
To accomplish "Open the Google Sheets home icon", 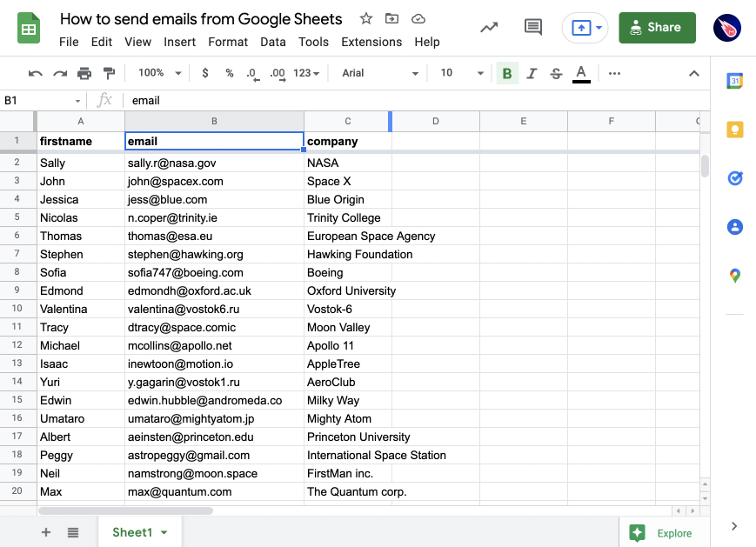I will pyautogui.click(x=29, y=29).
